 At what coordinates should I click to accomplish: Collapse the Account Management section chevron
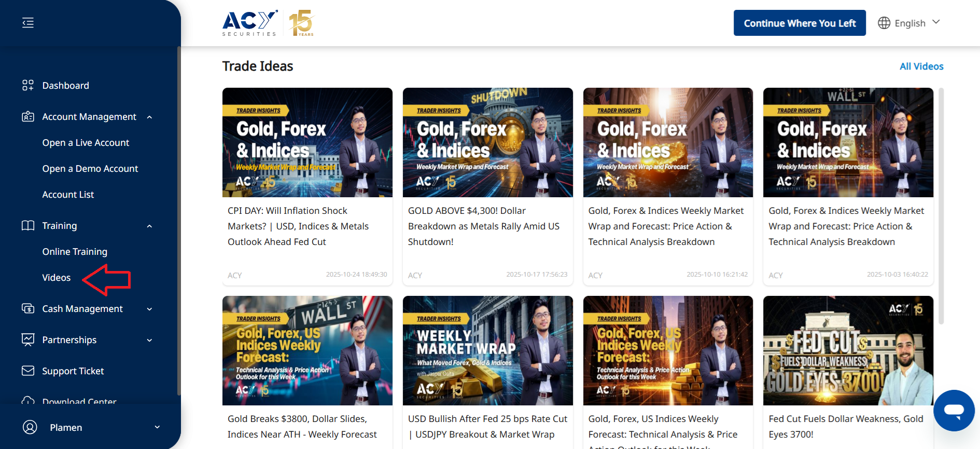pyautogui.click(x=149, y=117)
